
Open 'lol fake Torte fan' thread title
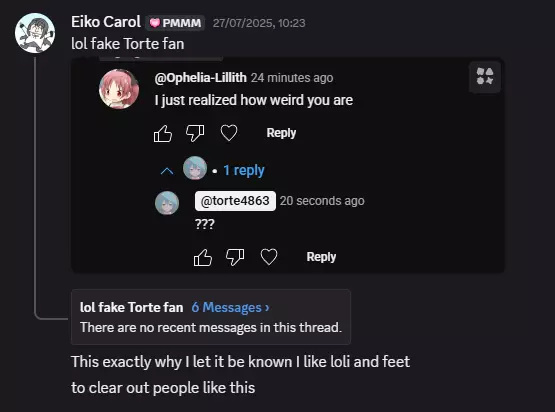coord(131,307)
